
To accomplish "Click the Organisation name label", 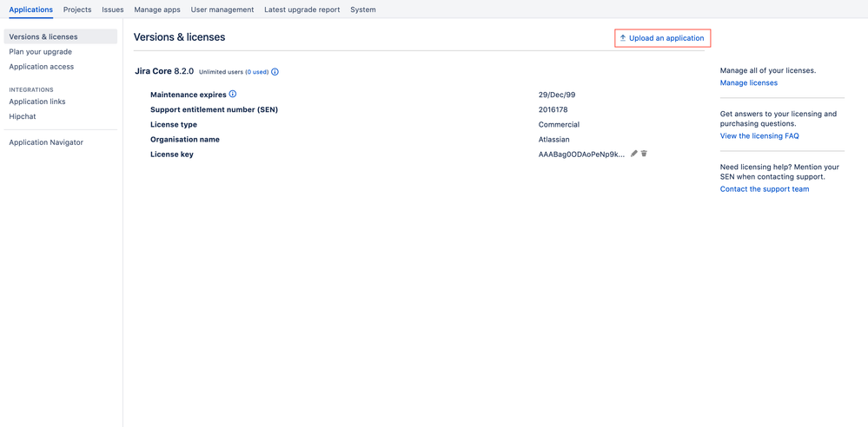I will point(185,140).
